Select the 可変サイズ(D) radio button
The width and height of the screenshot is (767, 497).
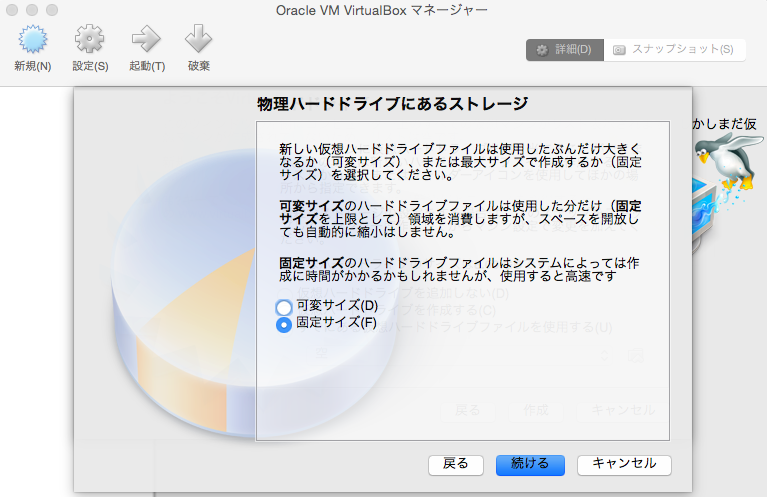coord(284,307)
